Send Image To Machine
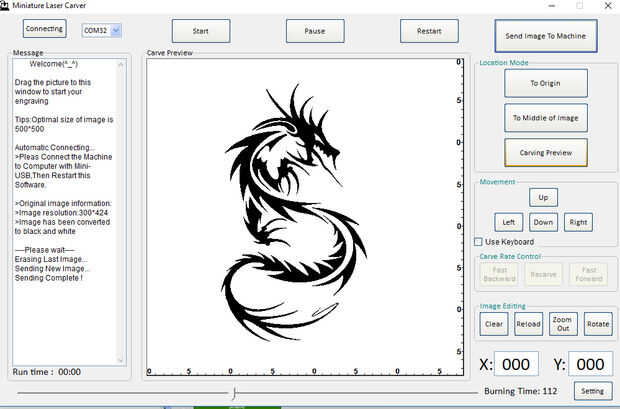Viewport: 620px width, 409px height. point(546,36)
